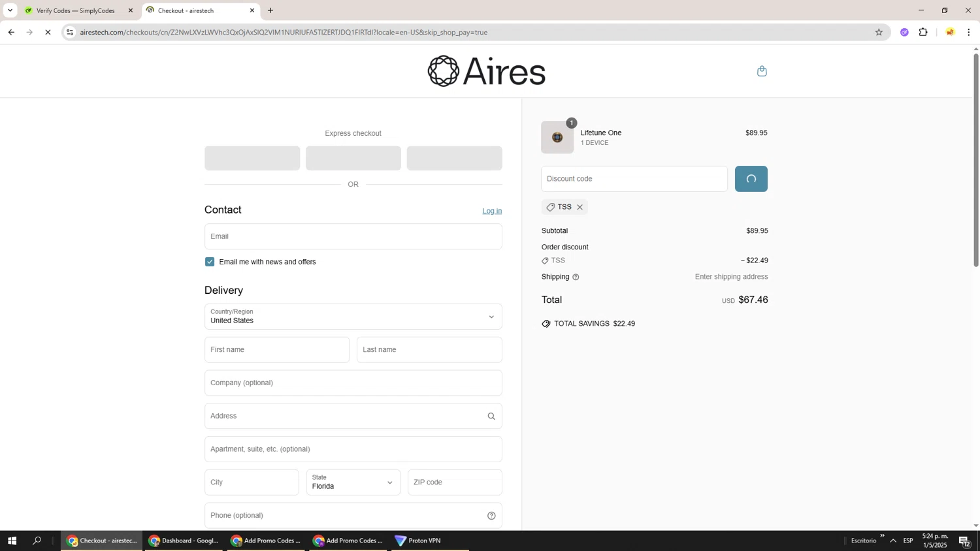The image size is (980, 551).
Task: Click the Lifetune One product name
Action: (x=601, y=133)
